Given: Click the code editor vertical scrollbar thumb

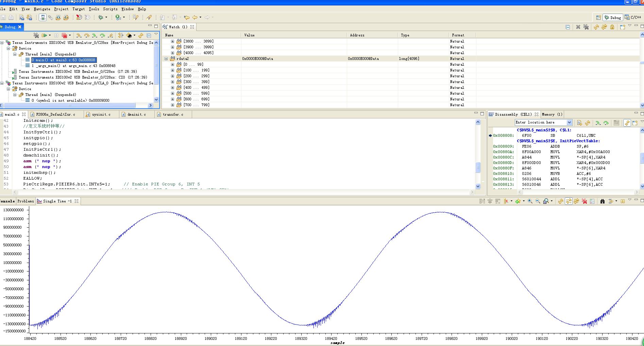Looking at the screenshot, I should [x=478, y=167].
